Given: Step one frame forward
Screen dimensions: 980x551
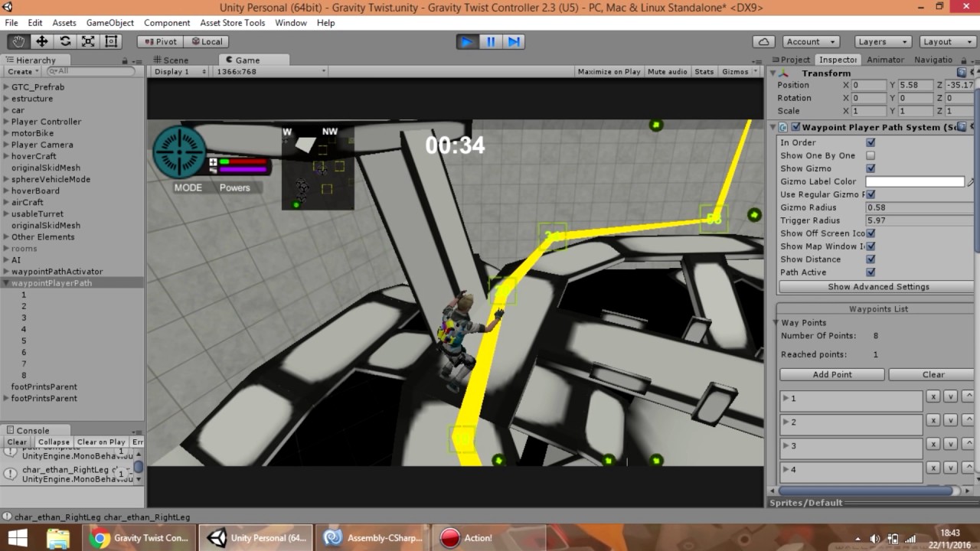Looking at the screenshot, I should 514,41.
